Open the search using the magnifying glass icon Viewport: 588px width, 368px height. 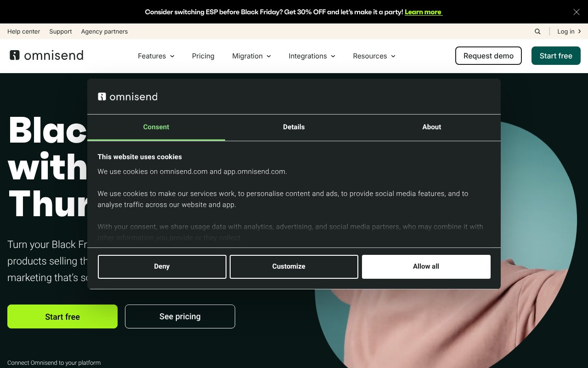(537, 31)
